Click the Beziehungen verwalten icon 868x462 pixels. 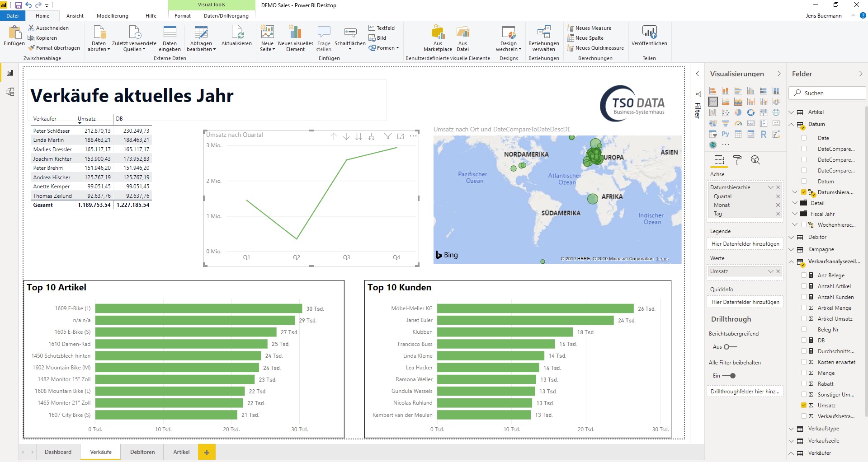[543, 38]
